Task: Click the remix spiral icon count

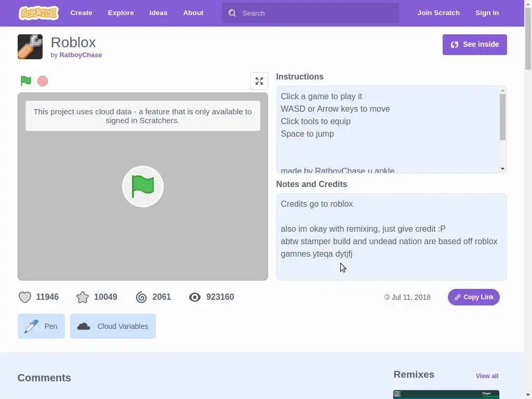Action: [141, 297]
